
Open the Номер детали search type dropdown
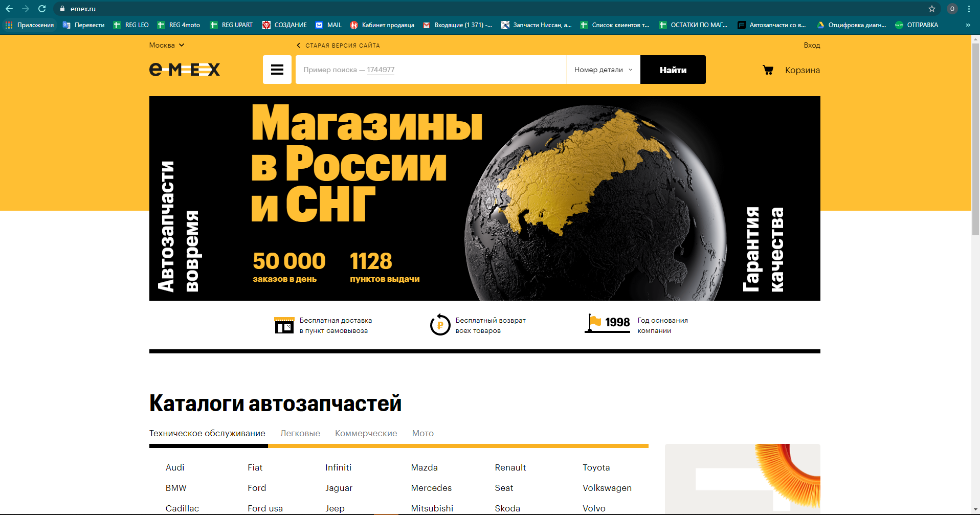[x=604, y=70]
